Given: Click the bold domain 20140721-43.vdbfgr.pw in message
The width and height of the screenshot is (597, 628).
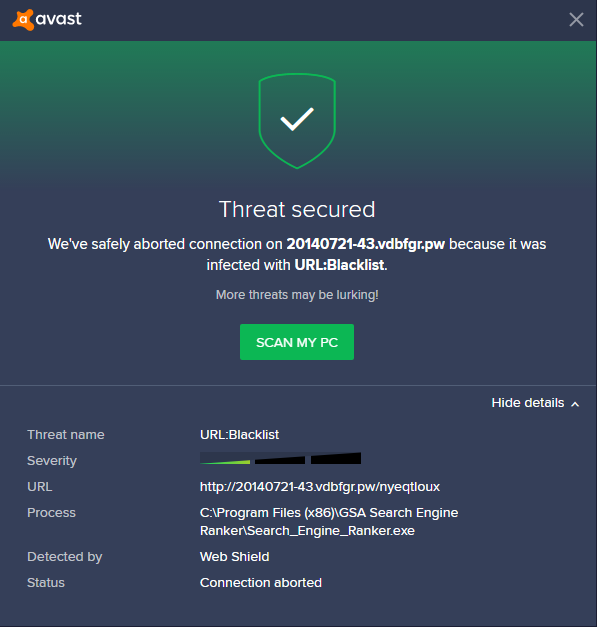Looking at the screenshot, I should point(366,244).
